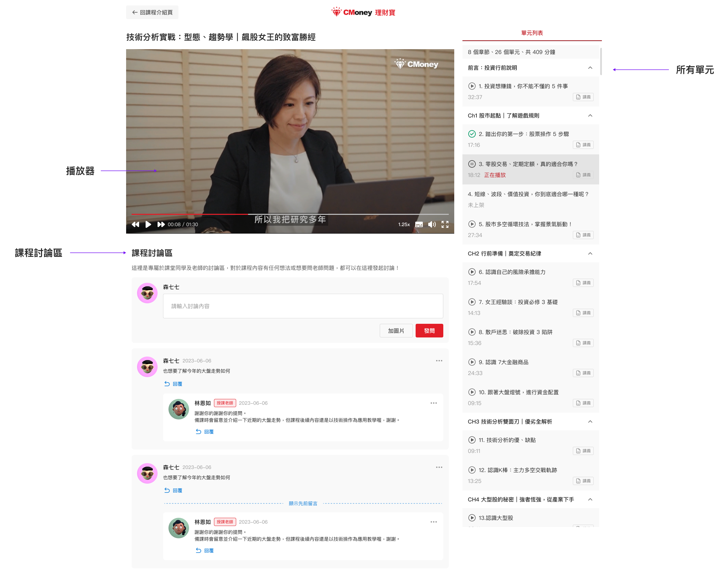
Task: Click the rewind icon in the player
Action: pos(136,224)
